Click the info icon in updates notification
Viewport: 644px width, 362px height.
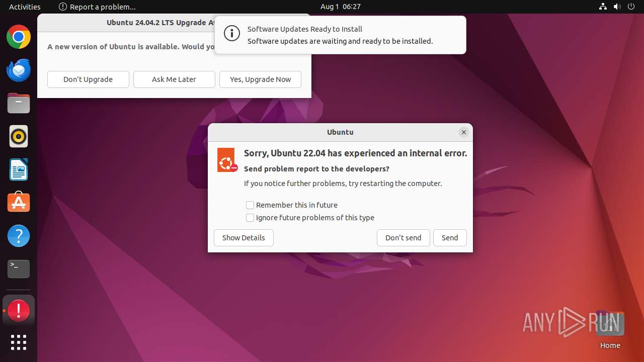tap(231, 34)
